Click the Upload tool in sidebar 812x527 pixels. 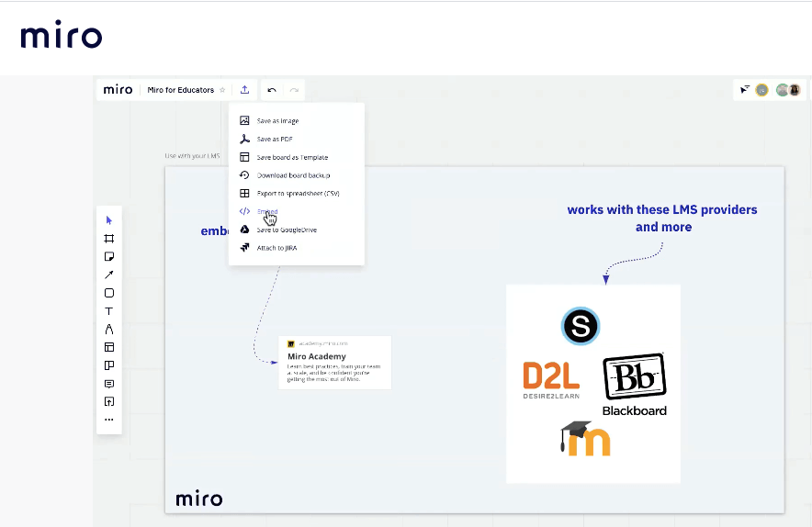pos(108,402)
